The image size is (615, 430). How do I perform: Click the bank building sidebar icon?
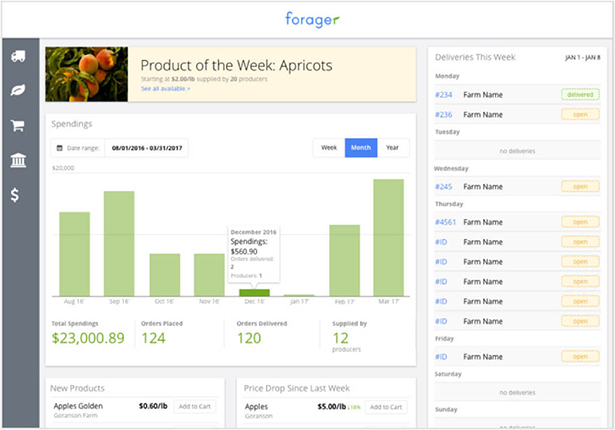(x=17, y=160)
